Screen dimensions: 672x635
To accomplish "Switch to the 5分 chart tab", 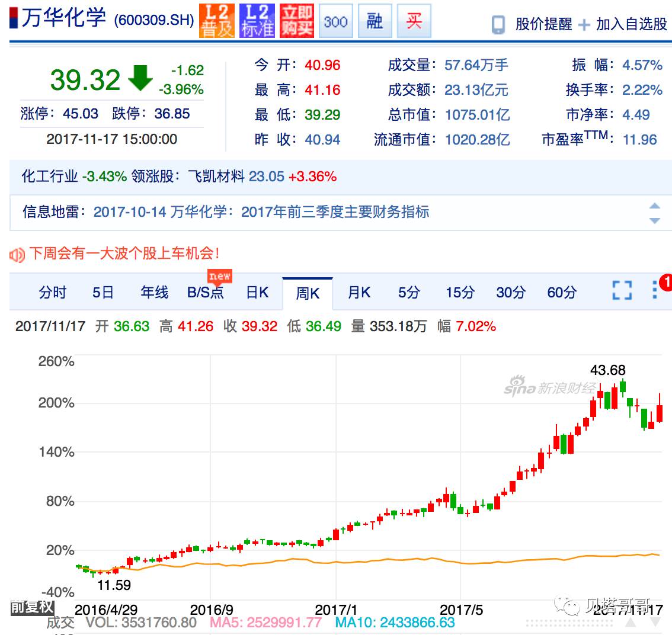I will click(x=409, y=293).
